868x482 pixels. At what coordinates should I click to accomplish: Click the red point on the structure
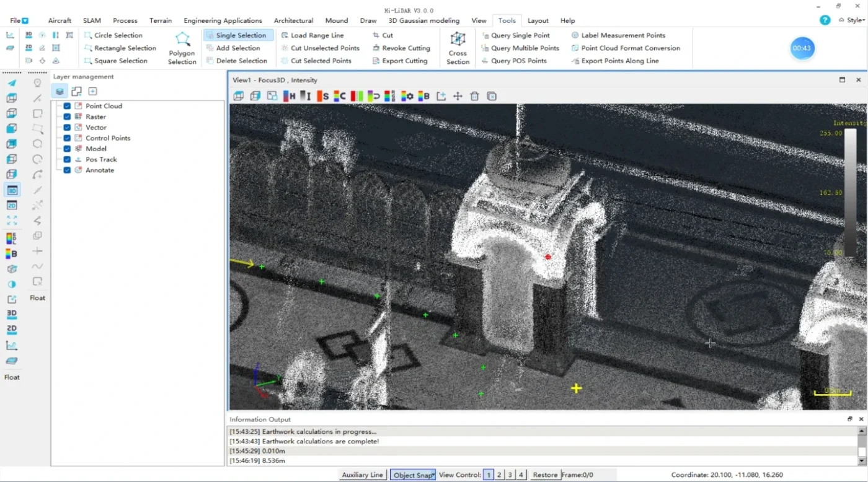click(548, 256)
